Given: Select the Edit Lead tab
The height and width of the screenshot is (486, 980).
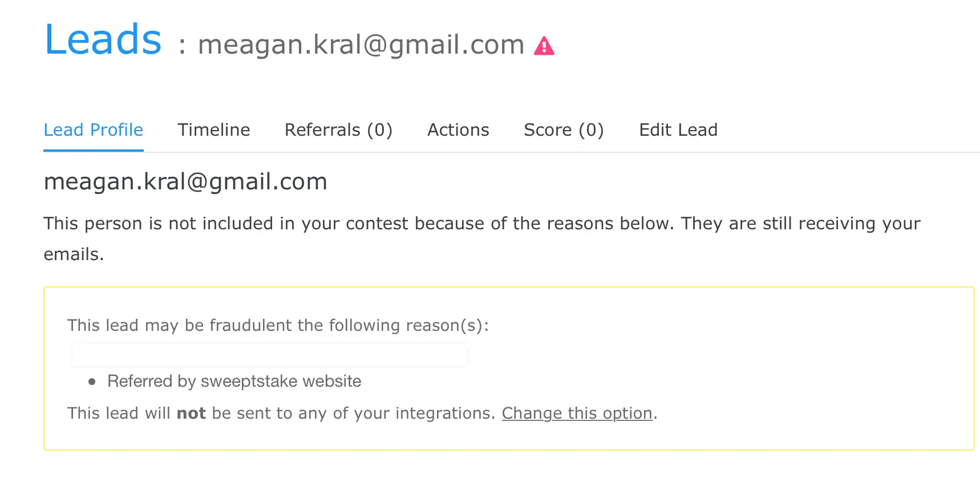Looking at the screenshot, I should [x=678, y=130].
